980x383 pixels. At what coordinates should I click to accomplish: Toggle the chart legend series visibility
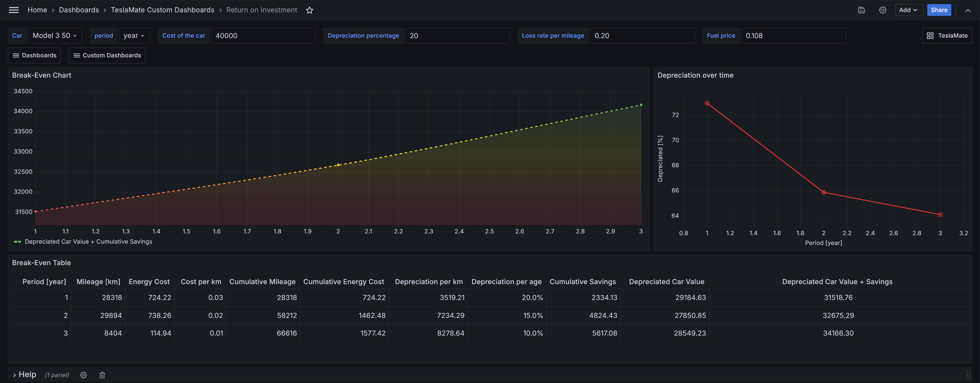pos(88,242)
